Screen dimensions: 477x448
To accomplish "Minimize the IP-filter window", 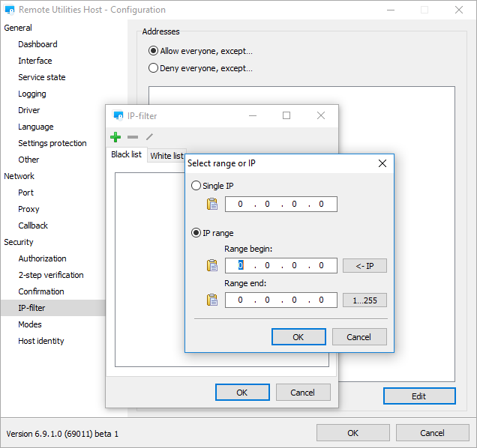I will (253, 115).
